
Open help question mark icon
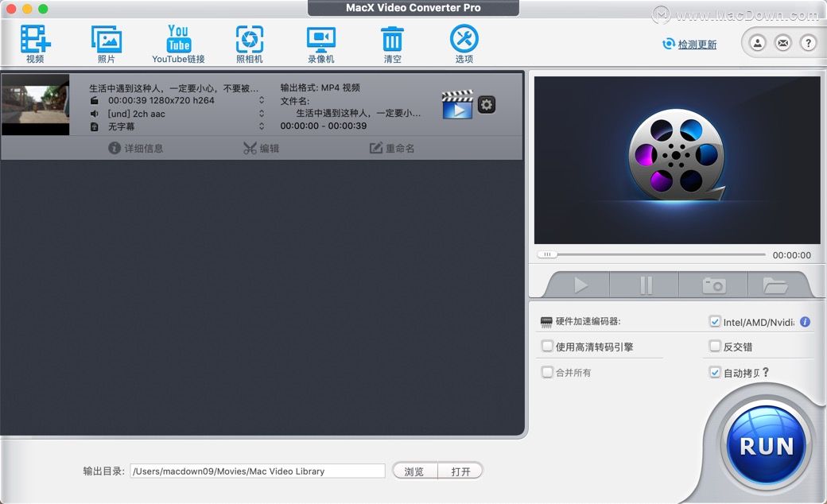pos(808,43)
